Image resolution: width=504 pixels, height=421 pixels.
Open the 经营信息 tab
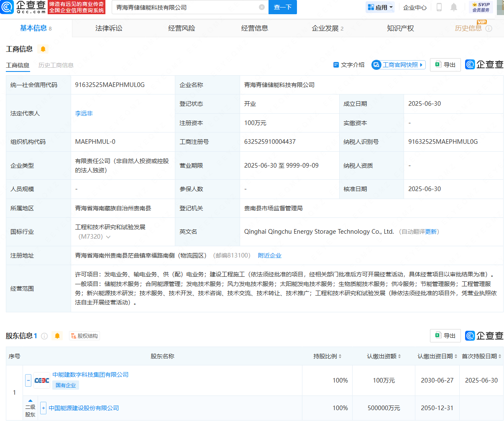click(254, 28)
